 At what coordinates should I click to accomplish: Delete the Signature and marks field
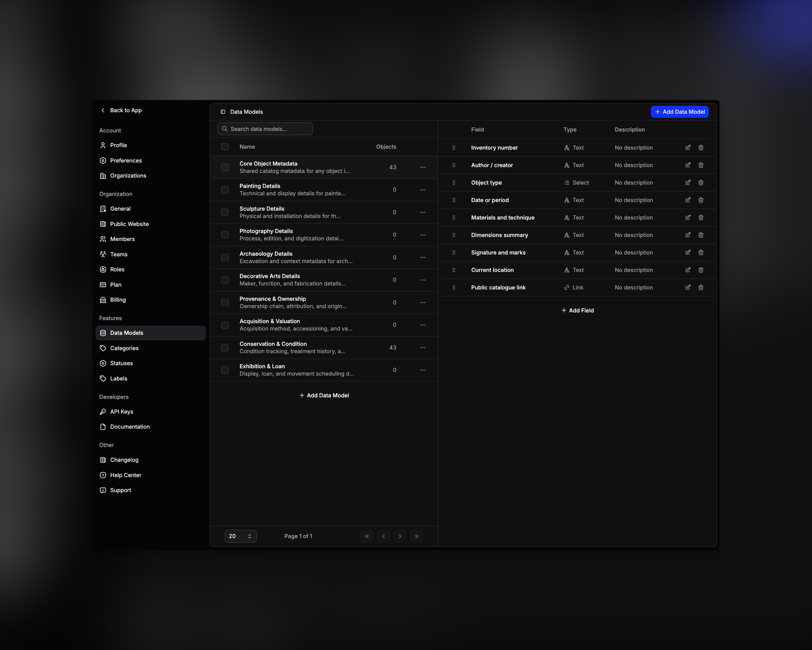coord(700,252)
